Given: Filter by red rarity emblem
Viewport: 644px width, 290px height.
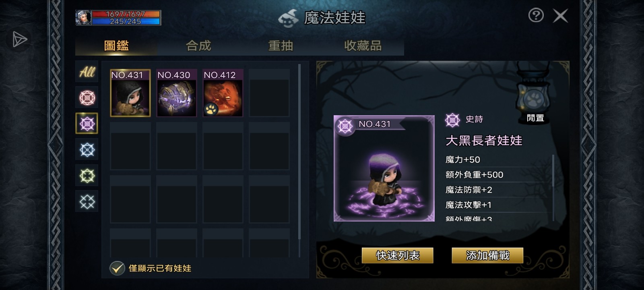Looking at the screenshot, I should (87, 98).
